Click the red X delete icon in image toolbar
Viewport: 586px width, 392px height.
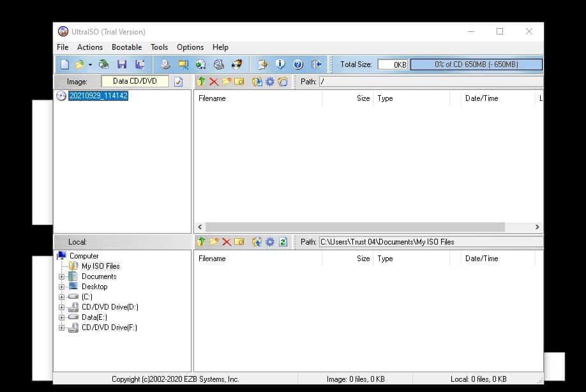[x=214, y=82]
